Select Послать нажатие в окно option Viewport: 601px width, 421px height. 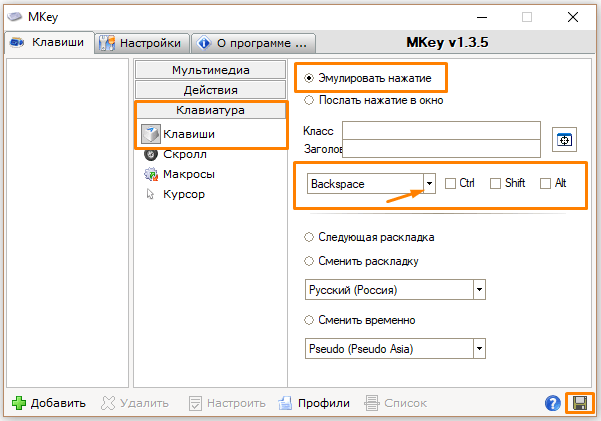coord(309,100)
